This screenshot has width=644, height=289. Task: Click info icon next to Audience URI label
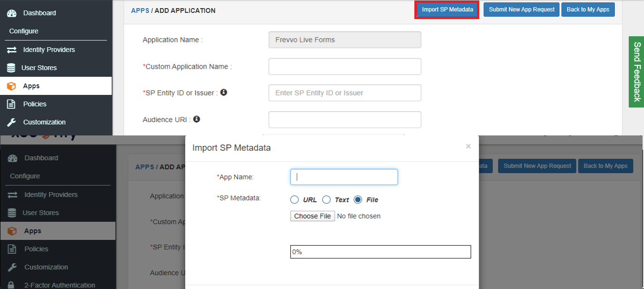click(196, 119)
